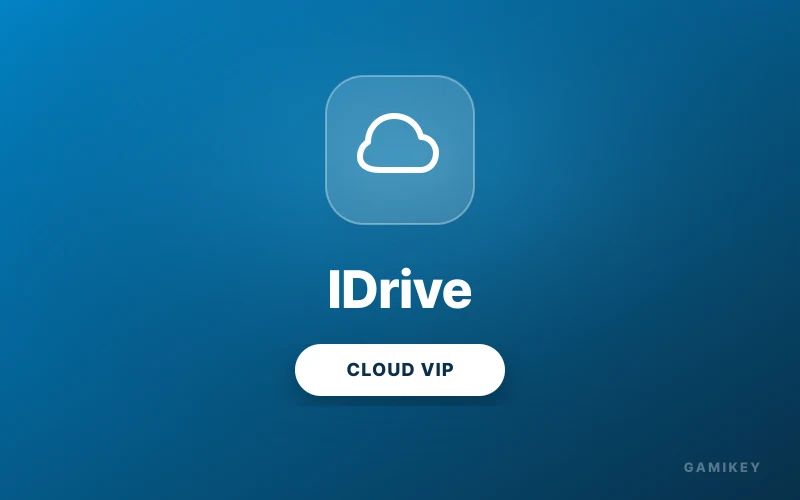
Task: Click the IDrive title text
Action: click(399, 289)
